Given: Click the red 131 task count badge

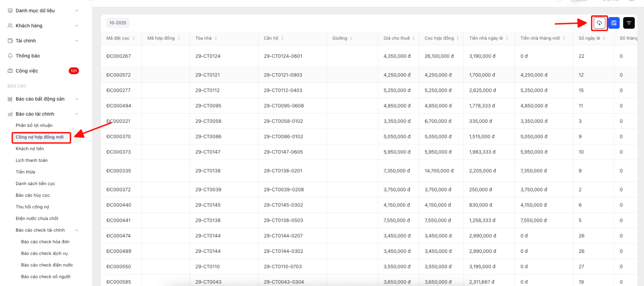Looking at the screenshot, I should [x=74, y=71].
